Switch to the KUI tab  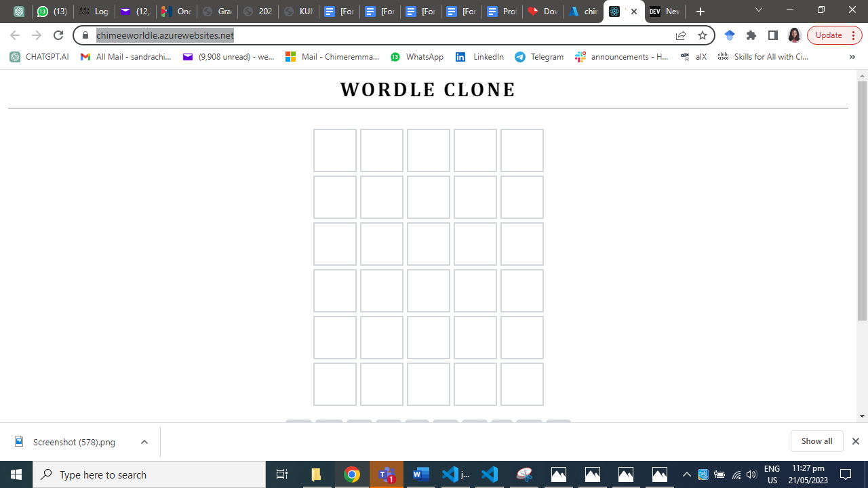[298, 12]
